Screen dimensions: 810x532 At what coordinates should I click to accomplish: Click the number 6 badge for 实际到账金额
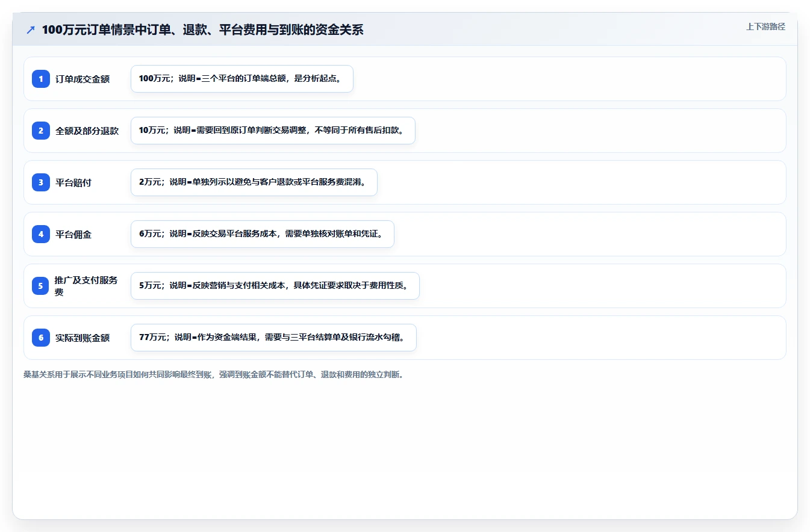(x=41, y=338)
